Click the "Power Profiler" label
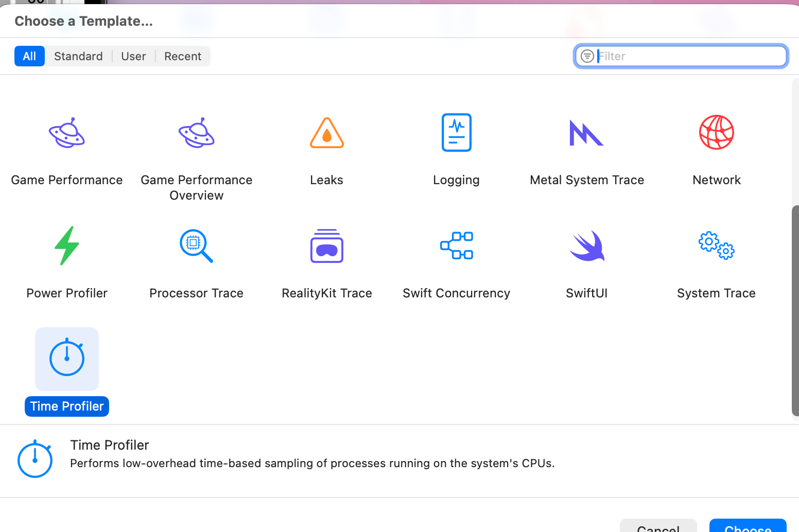The height and width of the screenshot is (532, 799). [67, 293]
